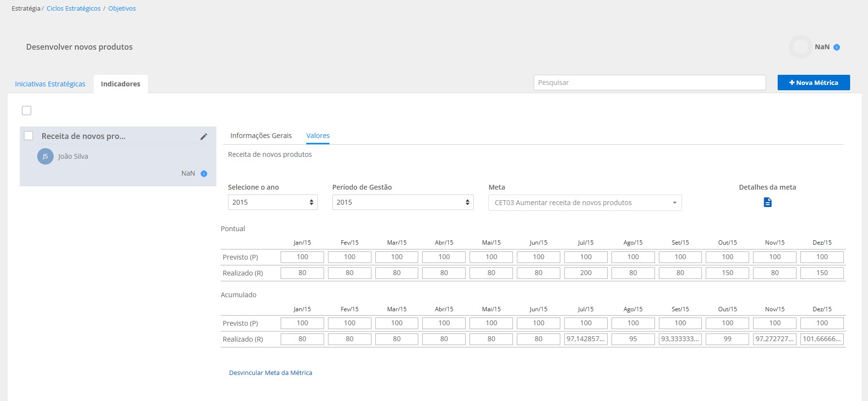
Task: Click the pencil edit icon on metric card
Action: (204, 137)
